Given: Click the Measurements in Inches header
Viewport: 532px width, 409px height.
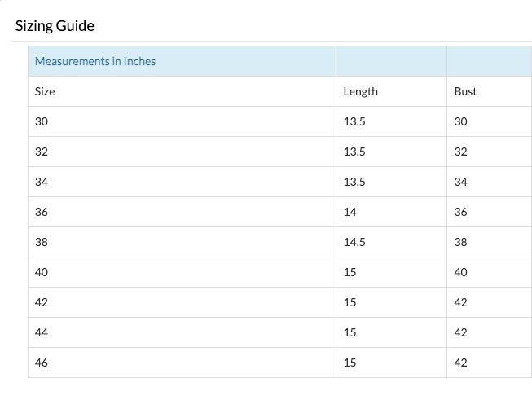Looking at the screenshot, I should [x=95, y=61].
